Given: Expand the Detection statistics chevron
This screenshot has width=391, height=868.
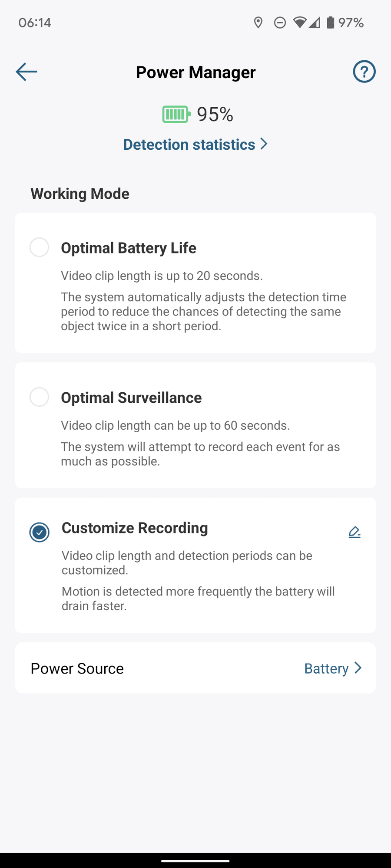Looking at the screenshot, I should pos(264,144).
